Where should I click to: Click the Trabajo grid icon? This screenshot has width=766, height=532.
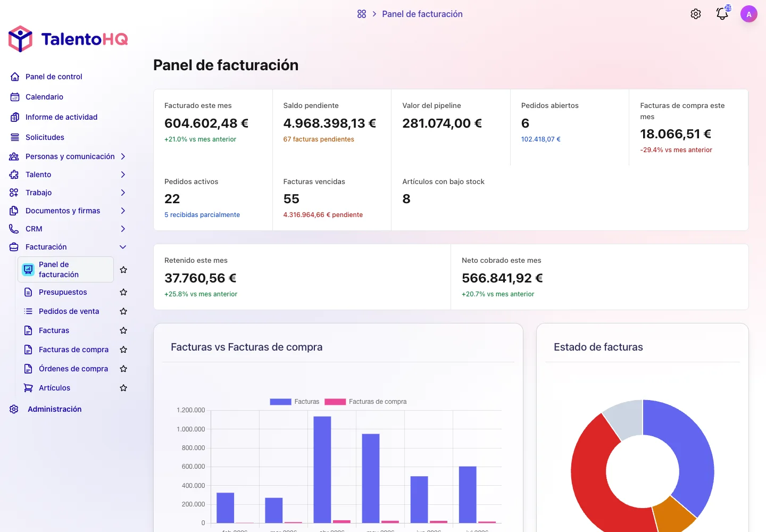point(14,193)
